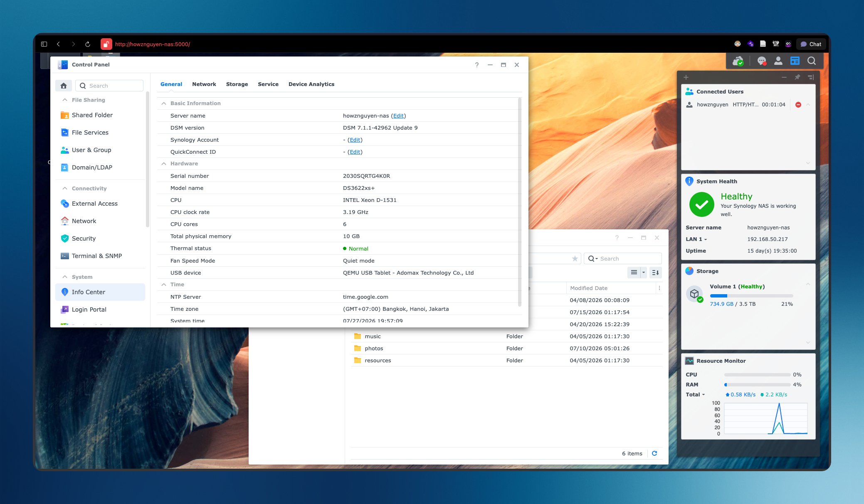The width and height of the screenshot is (864, 504).
Task: Open File Station view mode dropdown arrow
Action: point(644,273)
